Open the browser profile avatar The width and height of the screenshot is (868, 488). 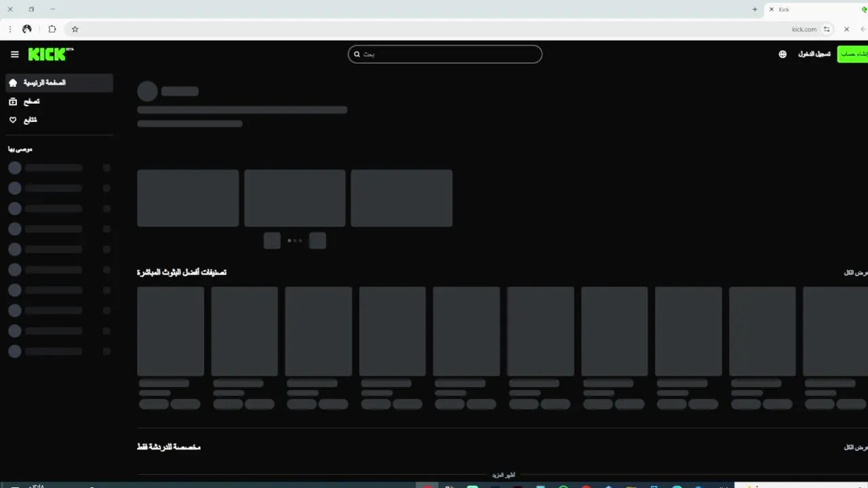pos(27,29)
